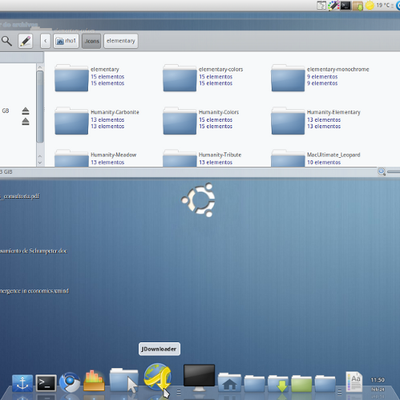Adjust the icon zoom slider in status bar
400x400 pixels.
point(393,172)
